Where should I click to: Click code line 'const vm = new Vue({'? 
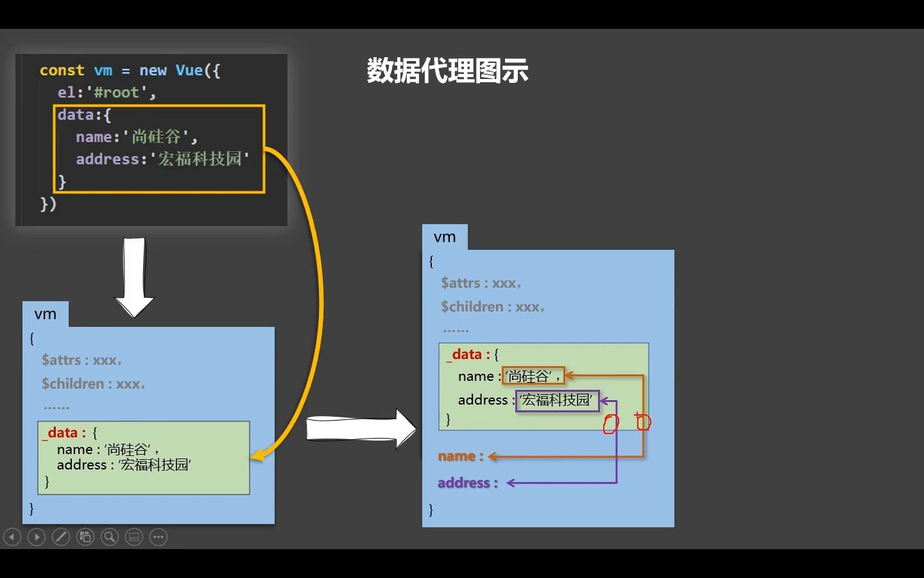[x=130, y=71]
